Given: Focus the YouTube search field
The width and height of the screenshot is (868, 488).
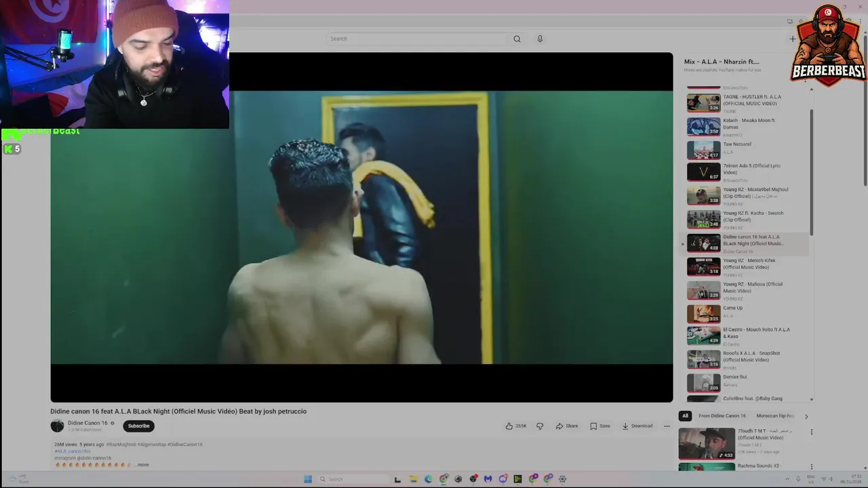Looking at the screenshot, I should tap(417, 39).
